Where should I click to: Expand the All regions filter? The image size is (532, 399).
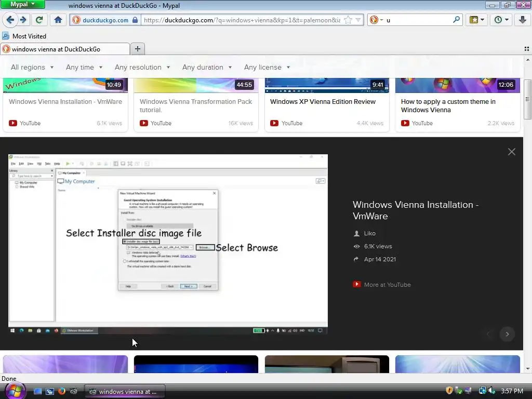pyautogui.click(x=32, y=67)
